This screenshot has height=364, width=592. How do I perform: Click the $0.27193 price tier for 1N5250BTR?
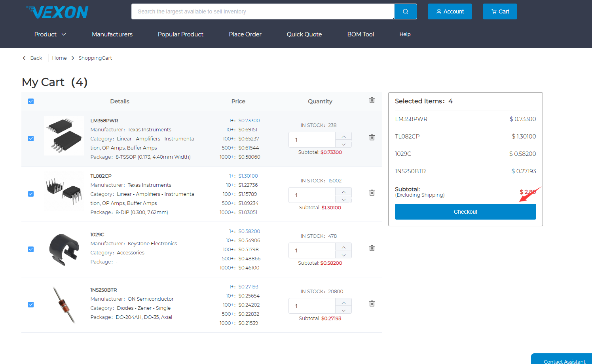click(x=248, y=287)
